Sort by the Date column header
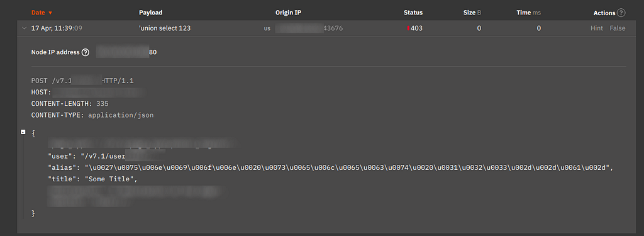 [x=38, y=13]
